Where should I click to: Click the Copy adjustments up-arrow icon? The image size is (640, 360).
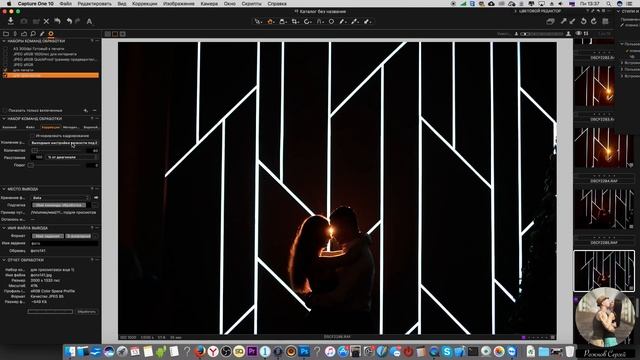click(x=563, y=21)
